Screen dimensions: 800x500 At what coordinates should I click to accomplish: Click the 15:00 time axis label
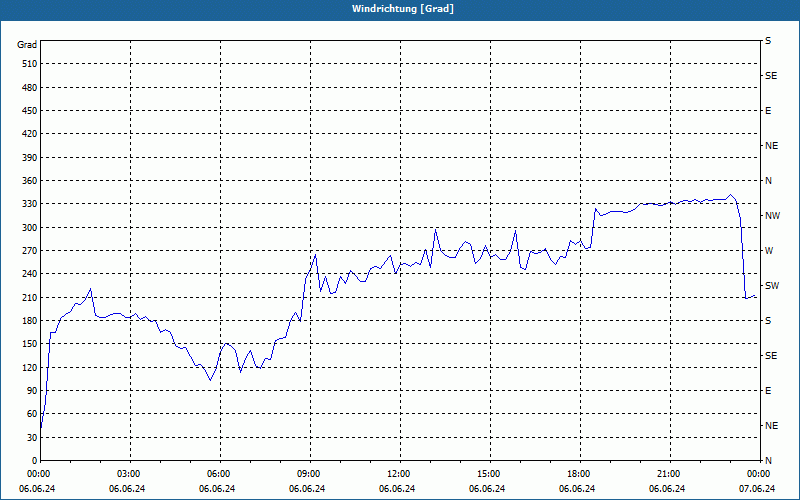point(490,473)
